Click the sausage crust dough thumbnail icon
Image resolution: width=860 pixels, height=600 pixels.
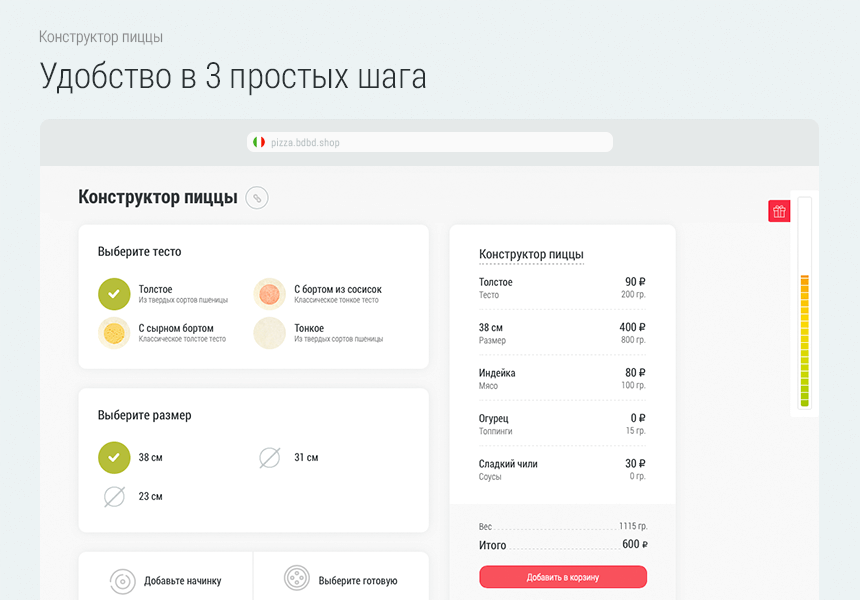point(268,293)
